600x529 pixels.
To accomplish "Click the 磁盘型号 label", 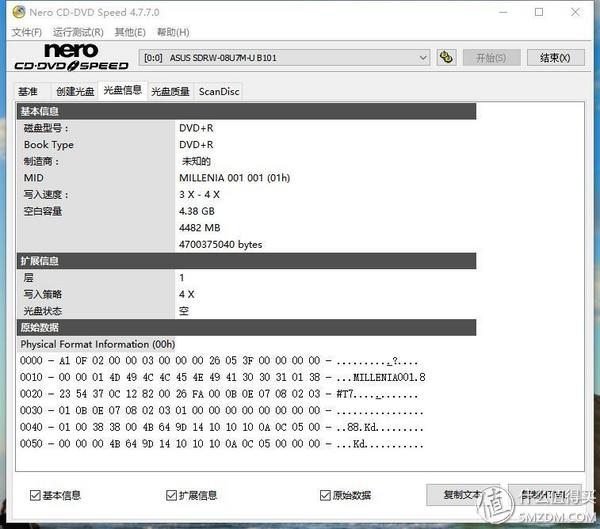I will tap(46, 128).
